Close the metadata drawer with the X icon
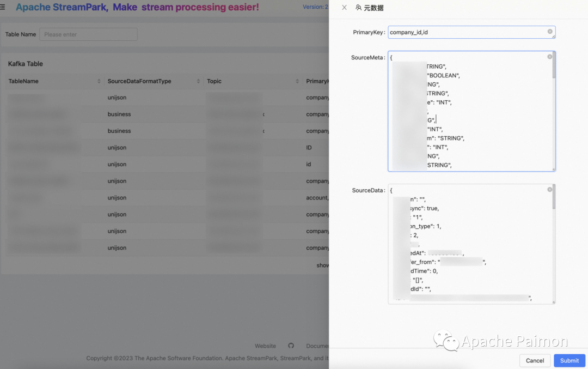This screenshot has width=588, height=369. [x=344, y=8]
